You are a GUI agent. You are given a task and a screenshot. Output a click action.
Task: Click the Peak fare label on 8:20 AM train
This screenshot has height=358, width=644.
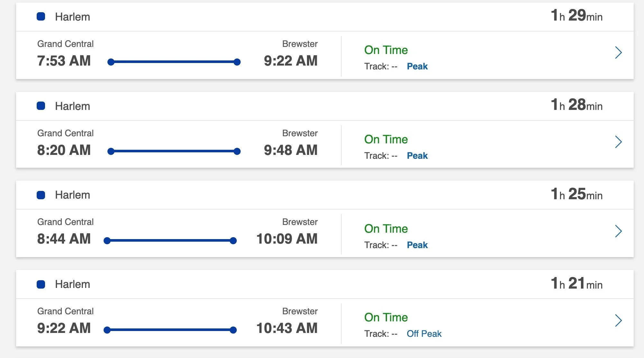417,156
